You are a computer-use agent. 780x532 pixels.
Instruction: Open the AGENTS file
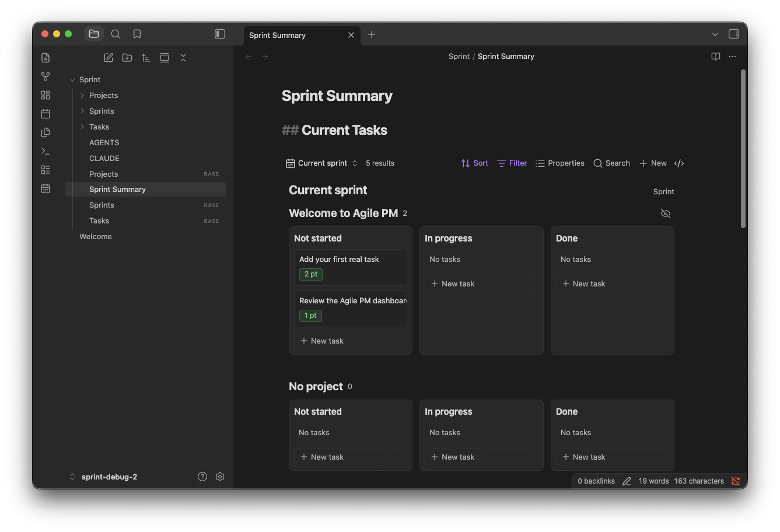146,142
